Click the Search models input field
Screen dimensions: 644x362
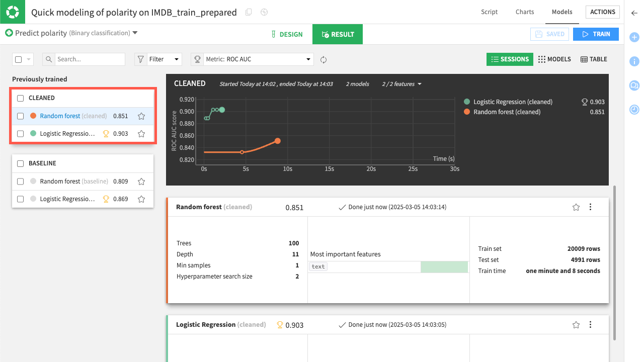coord(90,59)
